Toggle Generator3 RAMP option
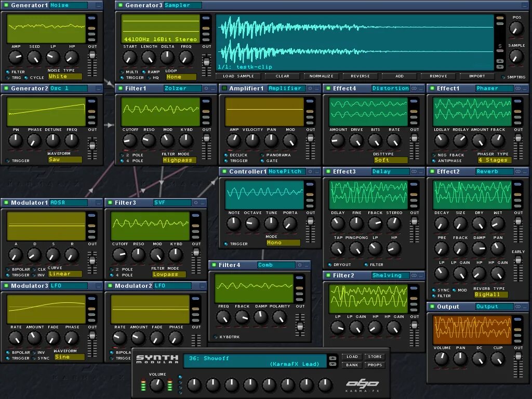This screenshot has height=399, width=532. 144,72
